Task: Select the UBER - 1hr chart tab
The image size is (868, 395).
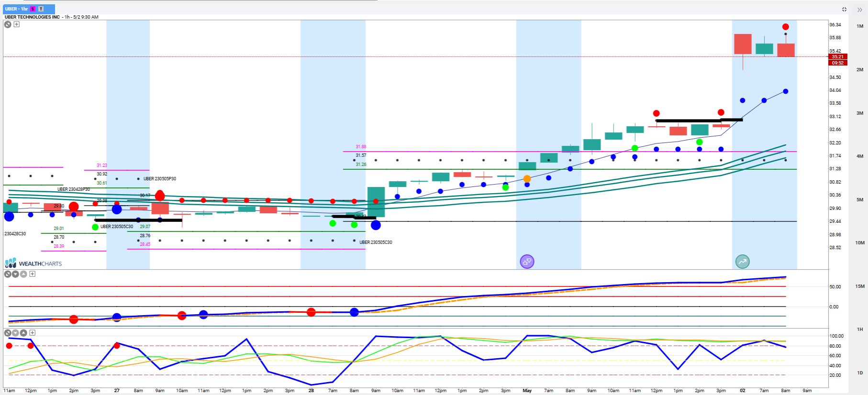Action: (x=29, y=9)
